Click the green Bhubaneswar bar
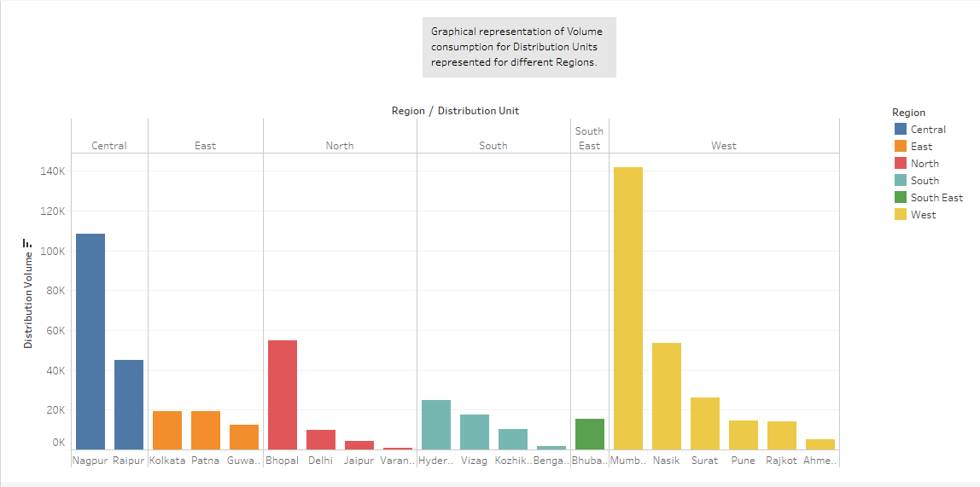Viewport: 980px width, 487px height. point(590,434)
